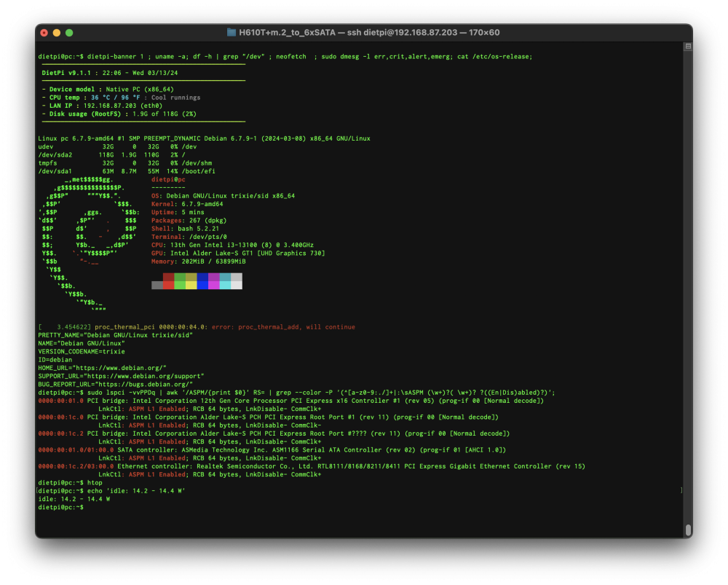Click 'VERSION_CODENAME=trixie' line
Image resolution: width=728 pixels, height=585 pixels.
[82, 352]
